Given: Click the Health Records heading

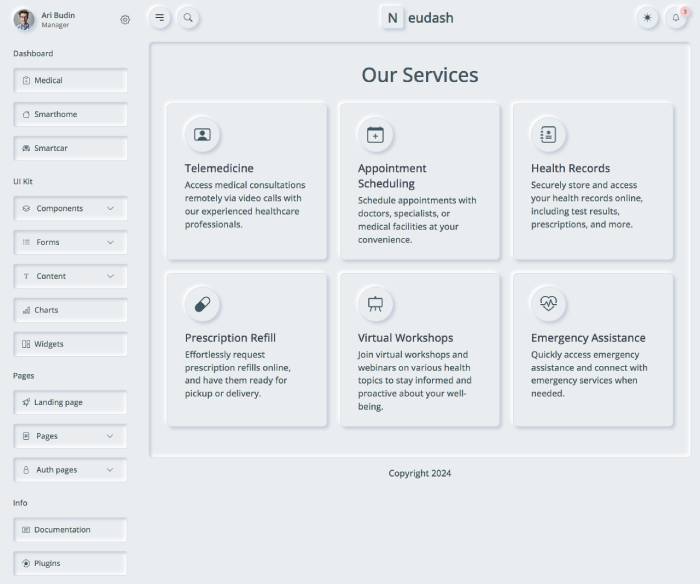Looking at the screenshot, I should [571, 168].
